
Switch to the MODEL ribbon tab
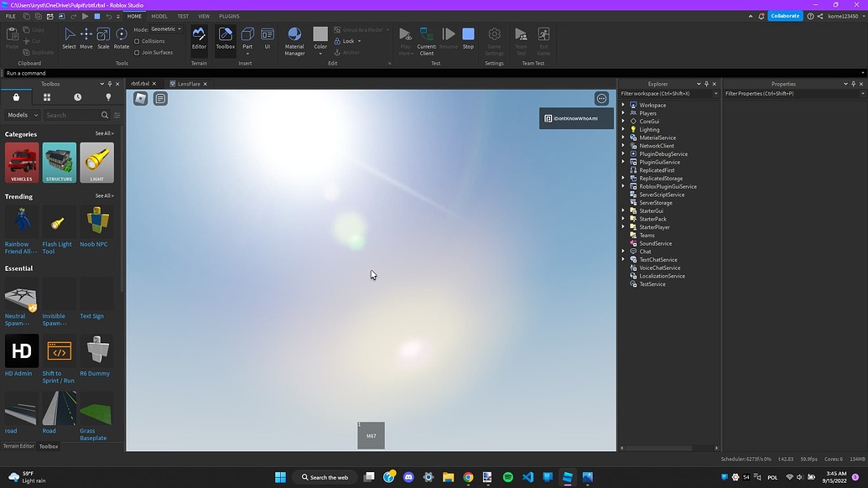tap(159, 15)
